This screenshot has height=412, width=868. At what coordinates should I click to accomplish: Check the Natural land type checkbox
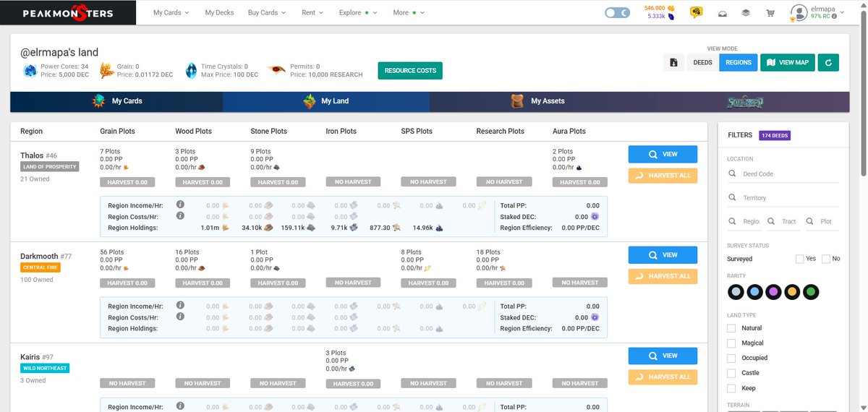pos(731,328)
